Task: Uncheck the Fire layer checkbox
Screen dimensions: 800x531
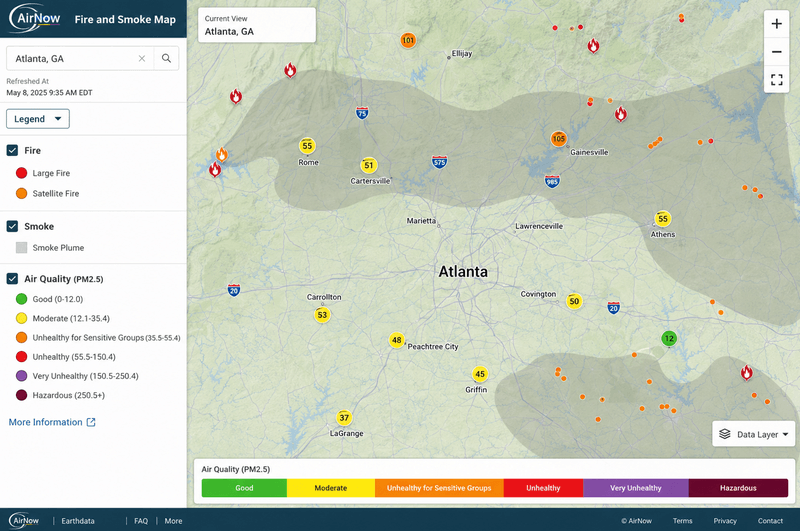Action: click(x=12, y=150)
